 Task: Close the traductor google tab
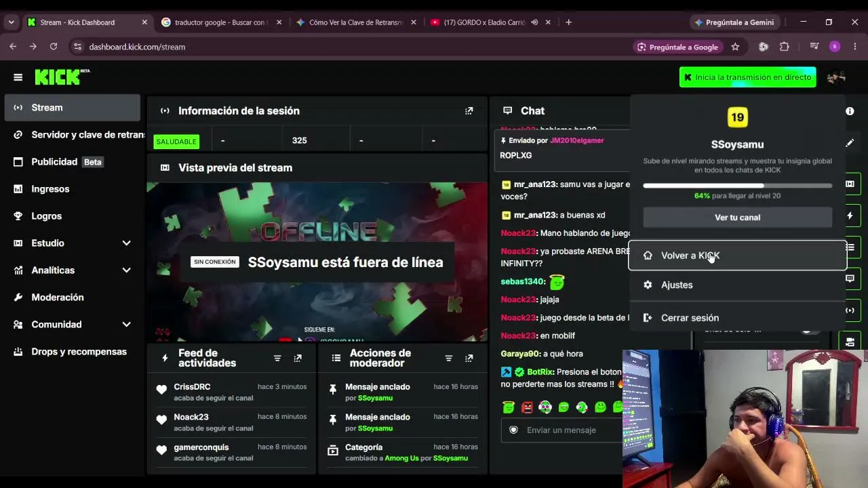point(279,22)
